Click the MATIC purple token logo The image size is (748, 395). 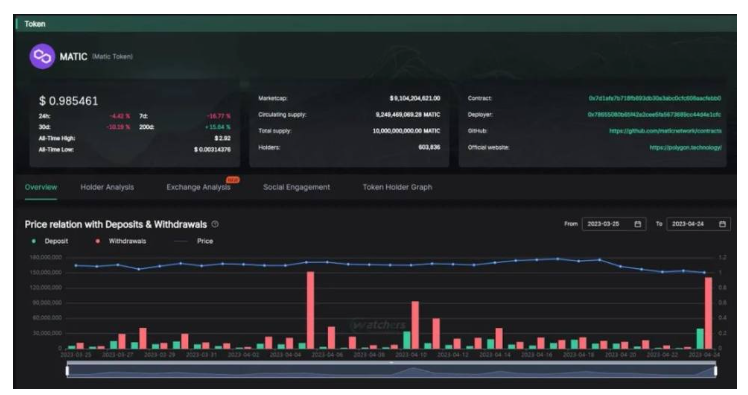[42, 56]
